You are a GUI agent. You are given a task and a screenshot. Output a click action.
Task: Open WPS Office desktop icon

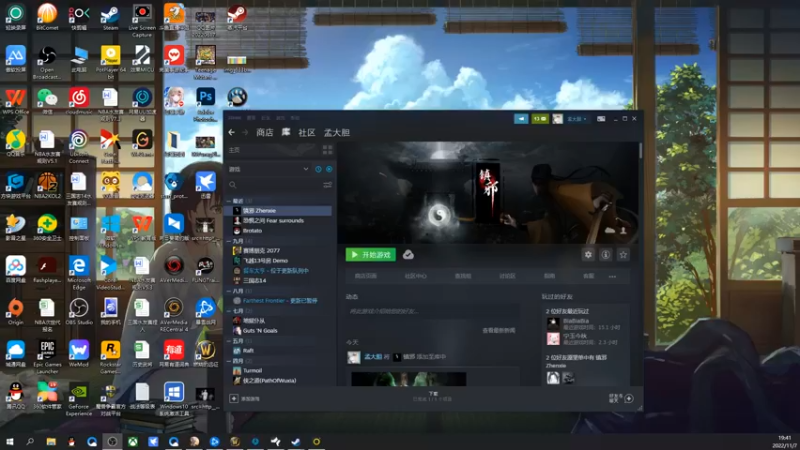(x=15, y=101)
